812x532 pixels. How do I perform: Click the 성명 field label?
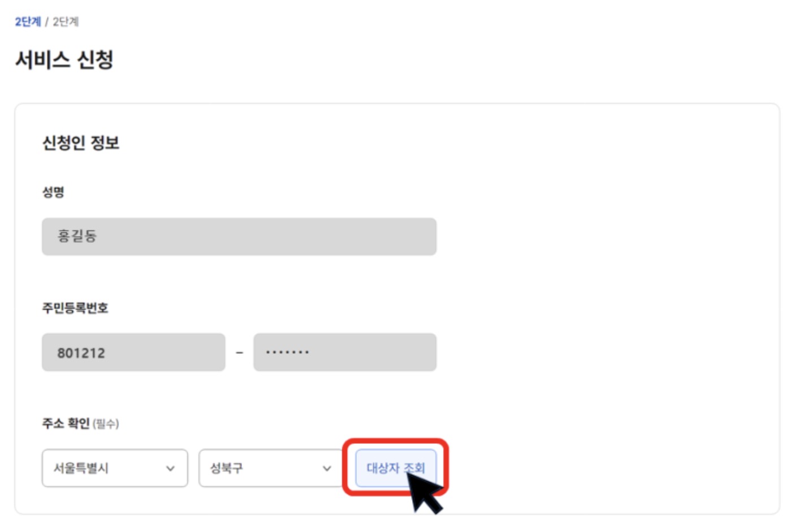53,192
